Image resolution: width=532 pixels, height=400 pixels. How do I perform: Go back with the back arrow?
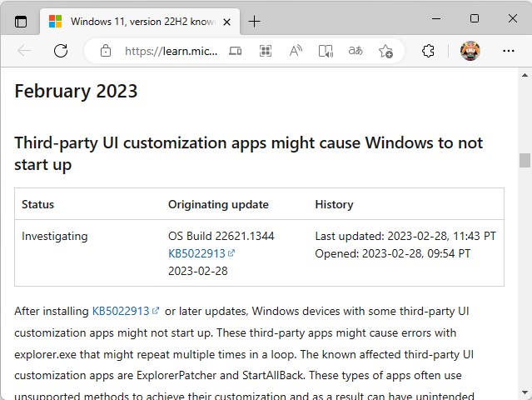click(x=24, y=51)
